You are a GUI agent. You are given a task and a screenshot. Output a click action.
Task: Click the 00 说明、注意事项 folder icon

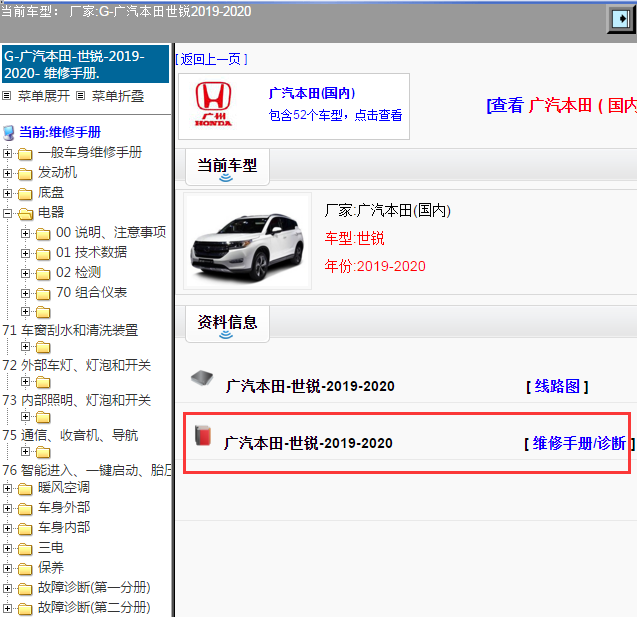pyautogui.click(x=43, y=234)
